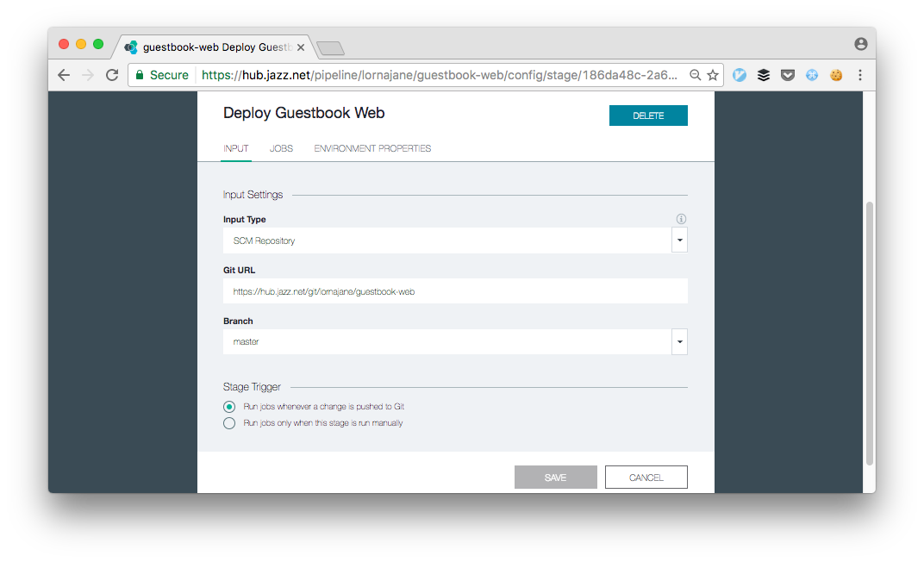Click the zoom magnifier icon in address bar
The width and height of the screenshot is (924, 562).
click(x=696, y=75)
